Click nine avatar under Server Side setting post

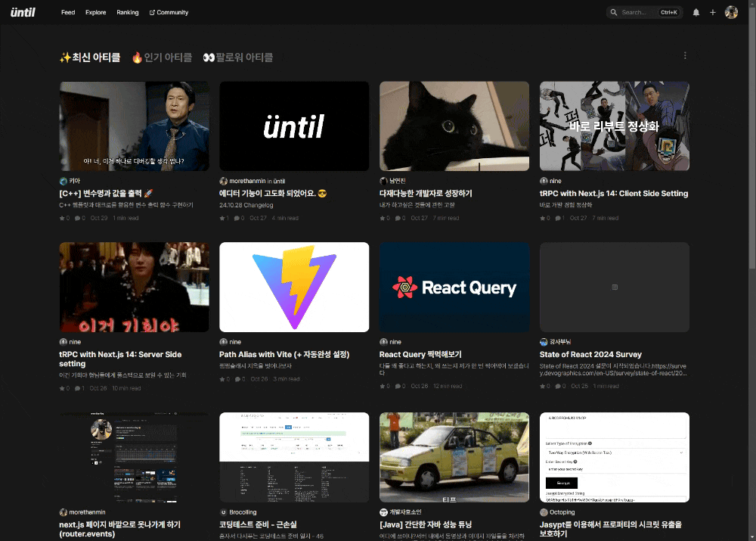(x=64, y=342)
